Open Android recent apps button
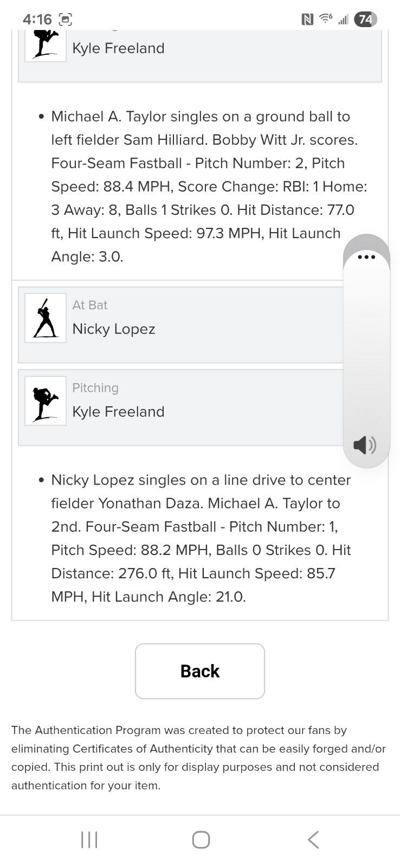Viewport: 400px width, 868px height. (x=89, y=840)
